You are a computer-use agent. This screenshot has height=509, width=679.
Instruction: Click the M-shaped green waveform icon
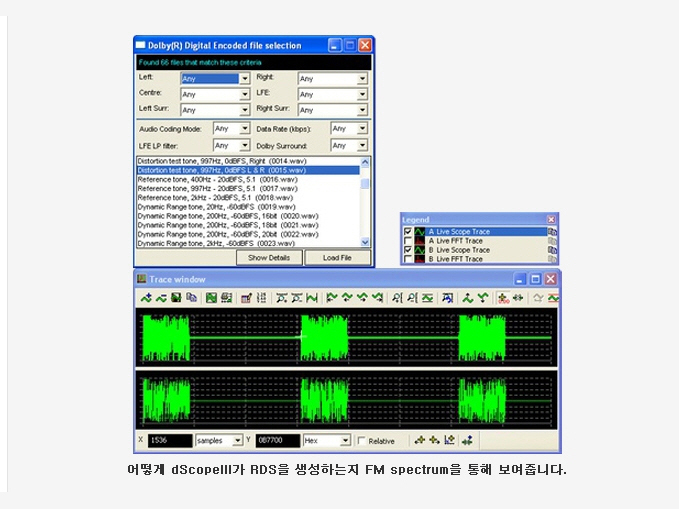(312, 298)
